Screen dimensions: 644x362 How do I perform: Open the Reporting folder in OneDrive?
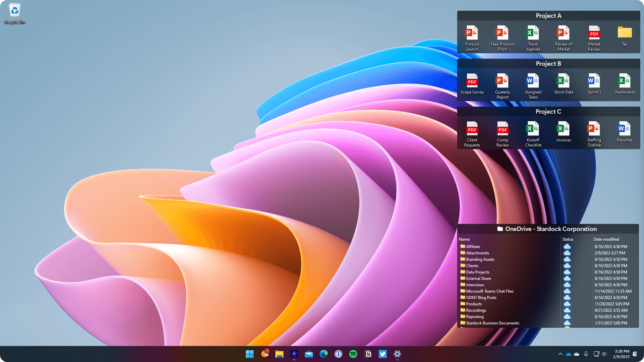click(475, 316)
